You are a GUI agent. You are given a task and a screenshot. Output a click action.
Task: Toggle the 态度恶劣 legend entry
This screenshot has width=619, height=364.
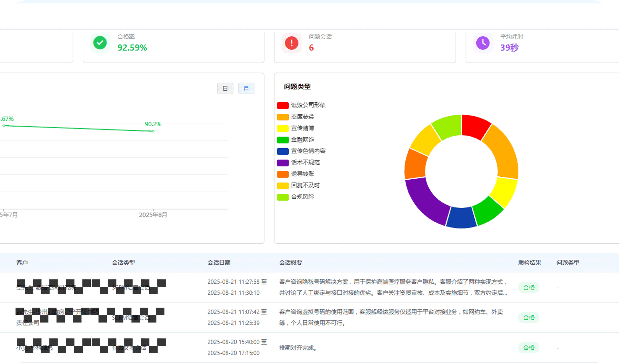[302, 117]
